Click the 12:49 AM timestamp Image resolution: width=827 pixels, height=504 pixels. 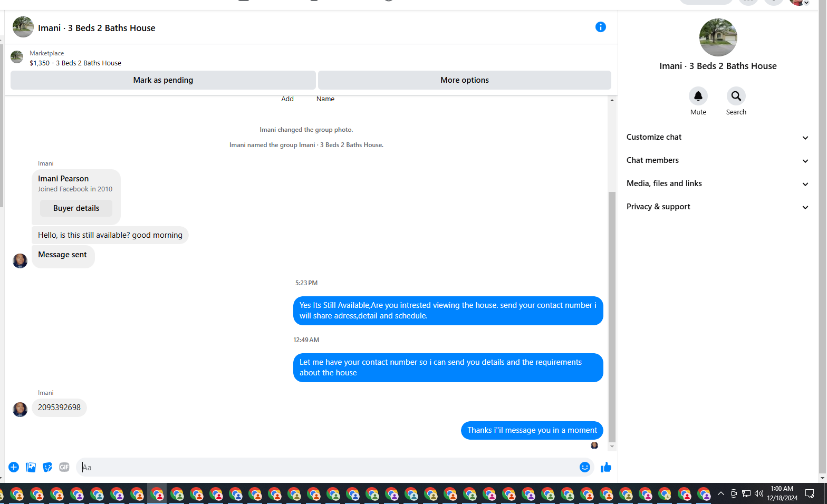[306, 340]
